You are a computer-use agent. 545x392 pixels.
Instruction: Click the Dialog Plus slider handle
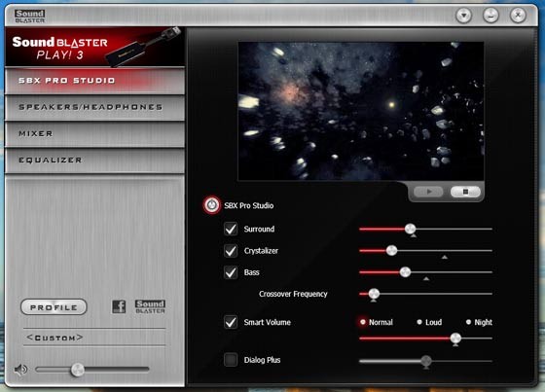point(426,361)
